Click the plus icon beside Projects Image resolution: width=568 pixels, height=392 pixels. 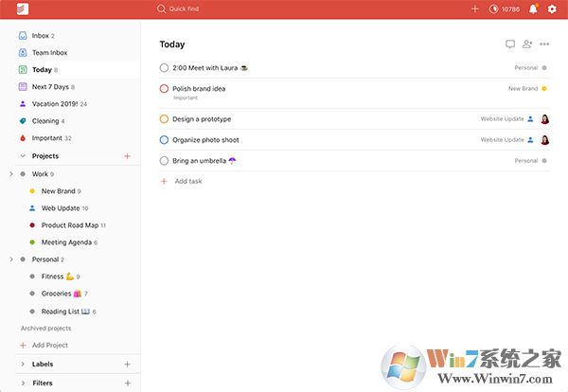[127, 156]
